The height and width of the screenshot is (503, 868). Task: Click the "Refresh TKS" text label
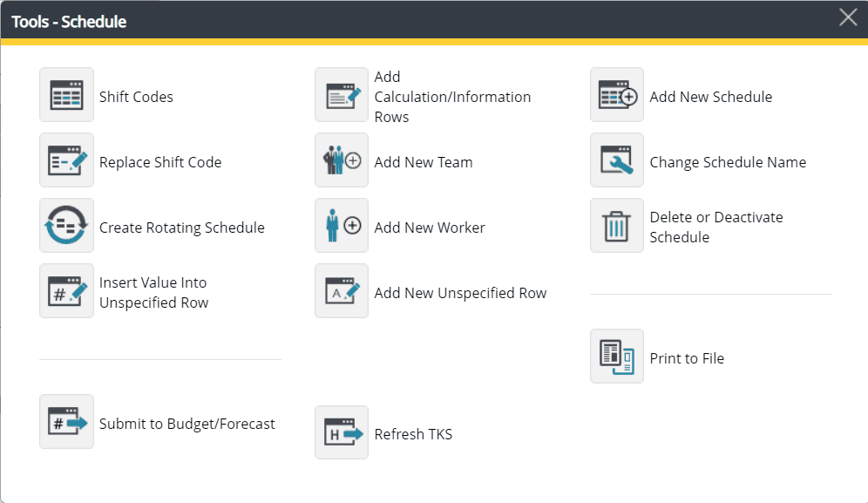click(413, 434)
